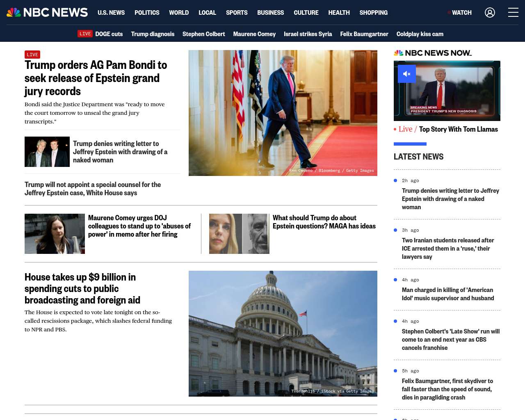525x420 pixels.
Task: Click the rescissions package summary paragraph
Action: (x=98, y=321)
